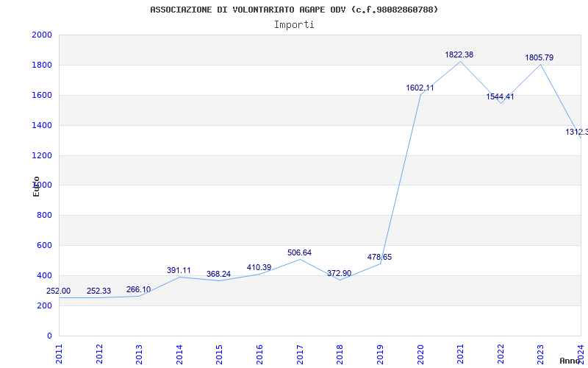588x368 pixels.
Task: Click the y-axis value 2000
Action: pyautogui.click(x=42, y=35)
